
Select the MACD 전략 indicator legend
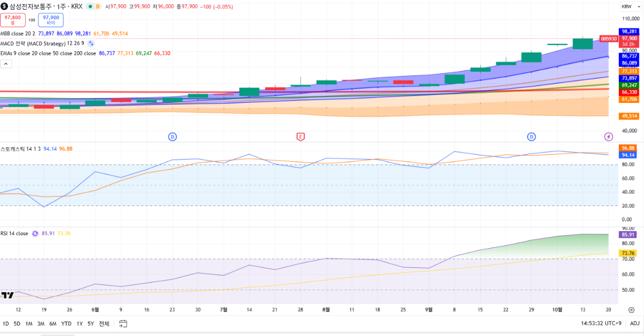point(42,43)
